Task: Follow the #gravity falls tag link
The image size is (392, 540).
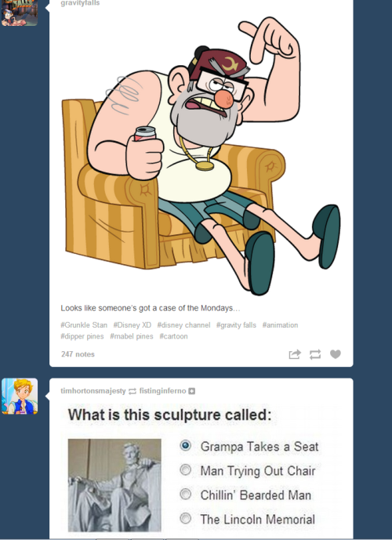Action: tap(236, 325)
